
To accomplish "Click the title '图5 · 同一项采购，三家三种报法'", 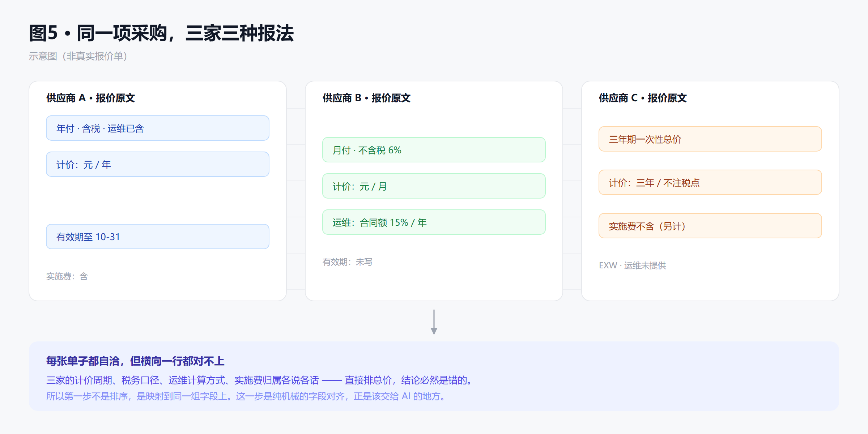I will 161,33.
